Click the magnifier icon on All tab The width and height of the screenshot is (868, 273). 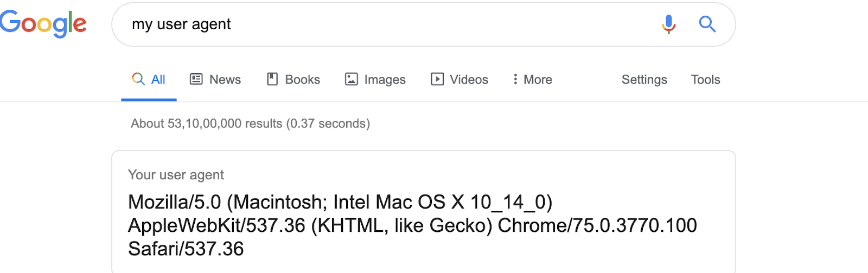tap(138, 79)
